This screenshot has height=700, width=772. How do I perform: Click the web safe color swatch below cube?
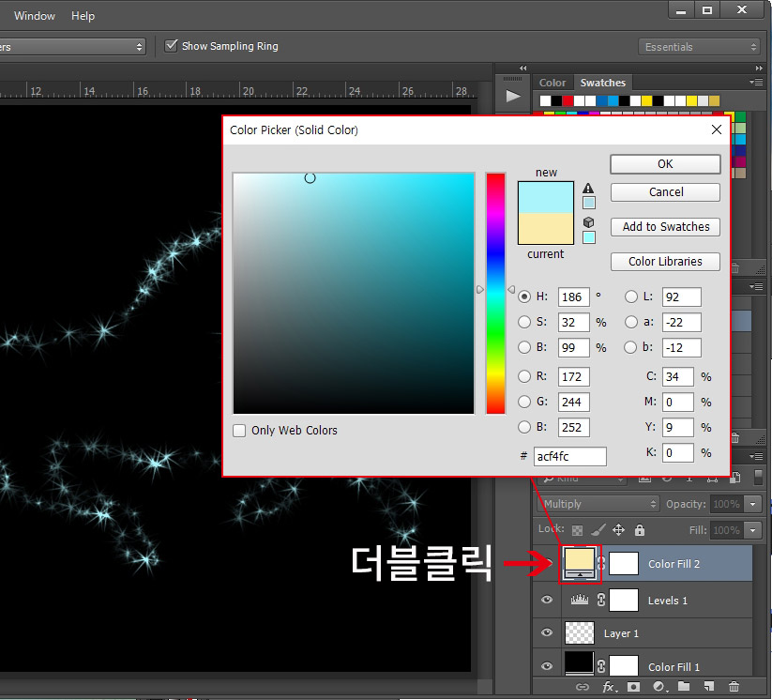tap(589, 237)
